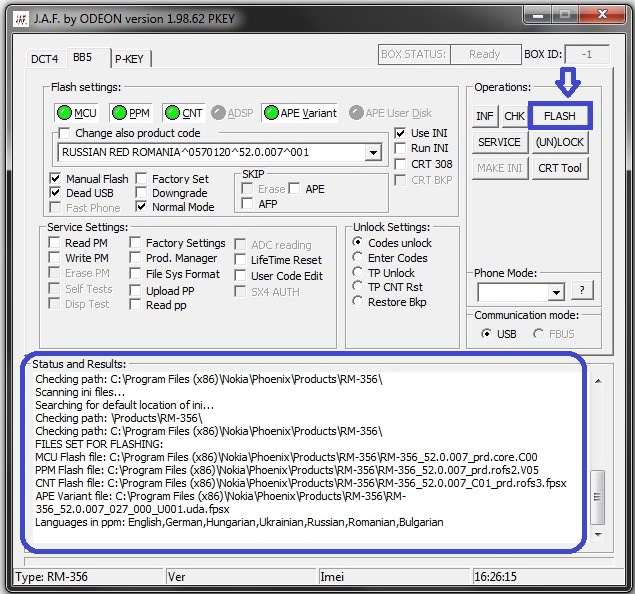Click the CHK operations button
This screenshot has height=594, width=635.
pyautogui.click(x=514, y=116)
